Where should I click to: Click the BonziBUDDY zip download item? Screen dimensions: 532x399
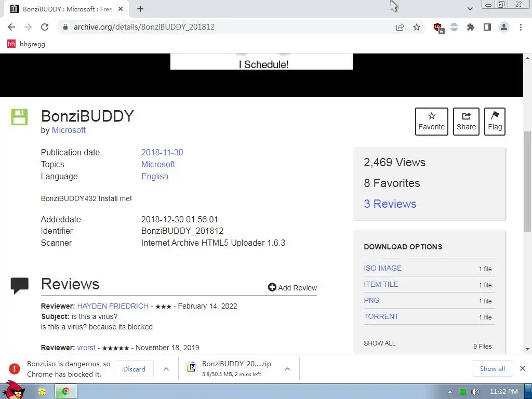(x=231, y=368)
